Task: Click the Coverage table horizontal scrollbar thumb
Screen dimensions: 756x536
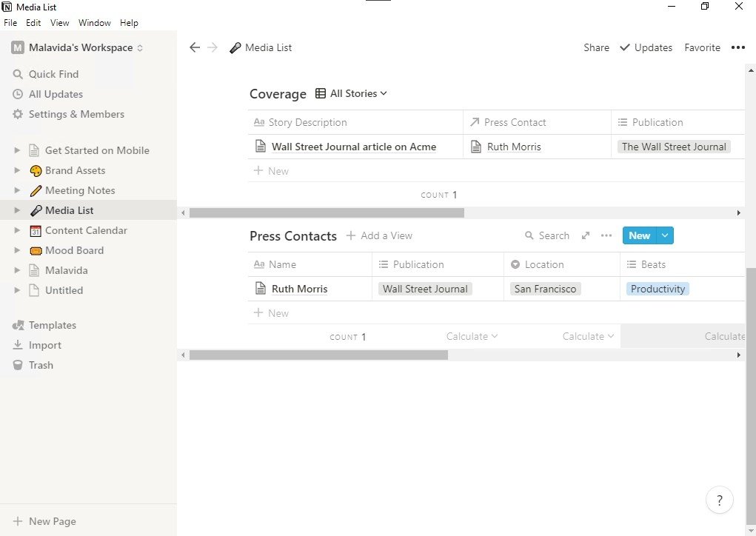Action: [327, 212]
